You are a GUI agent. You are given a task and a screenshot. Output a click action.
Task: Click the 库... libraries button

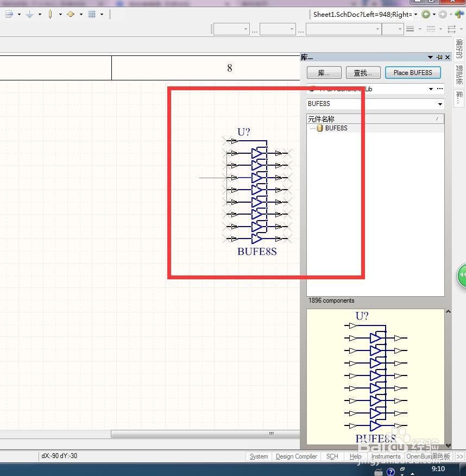(x=324, y=73)
